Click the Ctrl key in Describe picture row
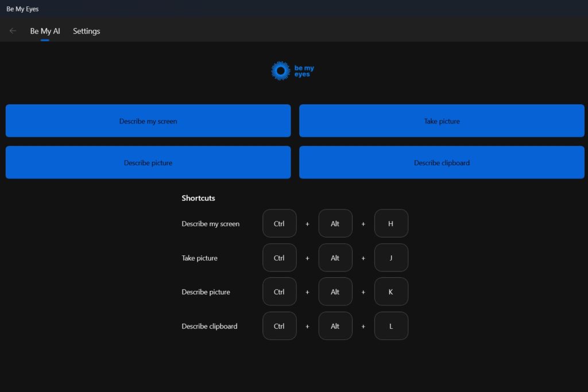 pos(280,292)
